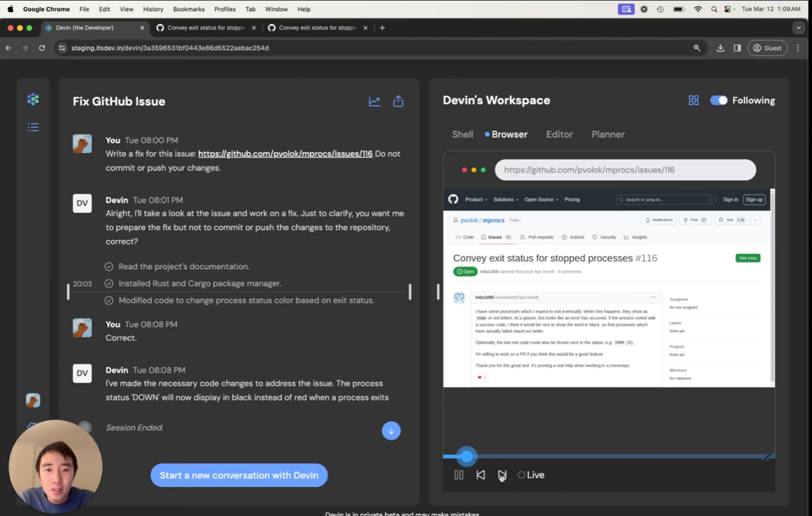812x516 pixels.
Task: Switch to the Browser tab
Action: coord(509,134)
